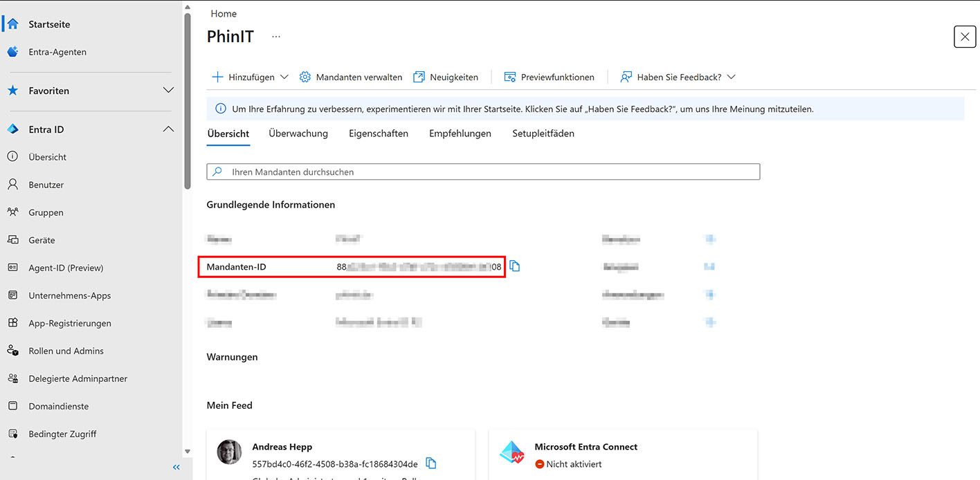Open Benutzer users section

46,185
